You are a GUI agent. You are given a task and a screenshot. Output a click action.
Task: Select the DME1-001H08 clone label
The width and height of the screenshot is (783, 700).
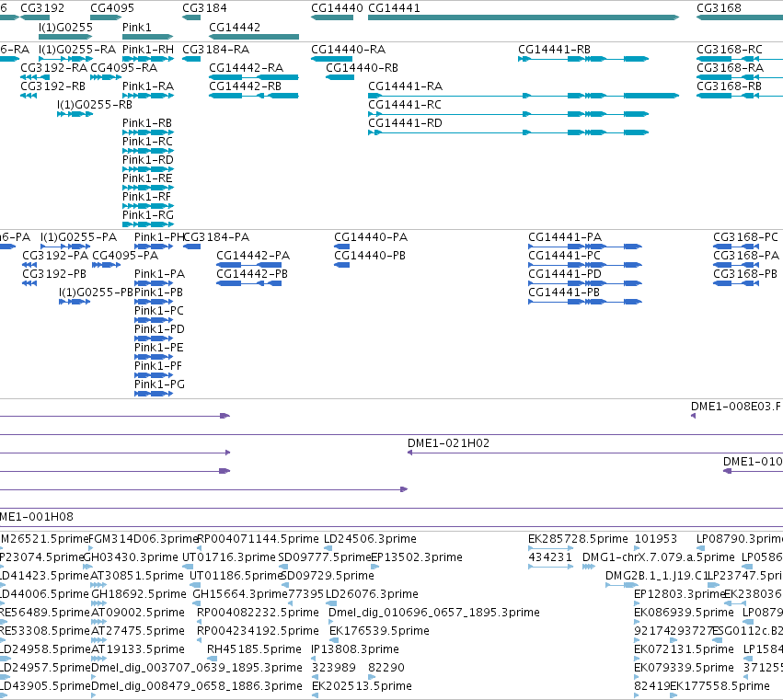[37, 517]
